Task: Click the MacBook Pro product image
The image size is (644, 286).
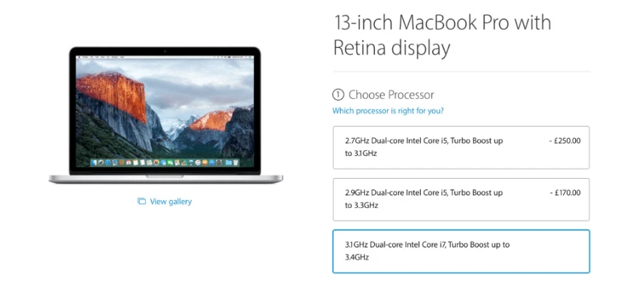Action: [x=166, y=115]
